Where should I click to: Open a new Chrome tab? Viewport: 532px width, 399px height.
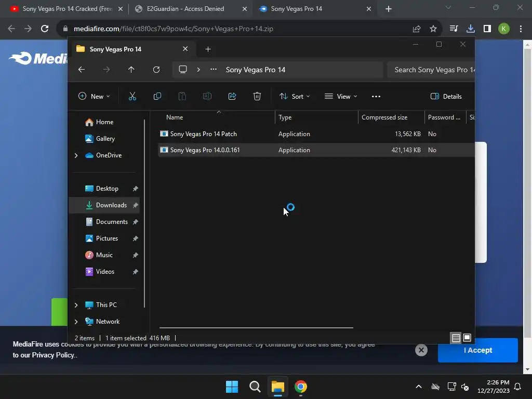tap(389, 9)
